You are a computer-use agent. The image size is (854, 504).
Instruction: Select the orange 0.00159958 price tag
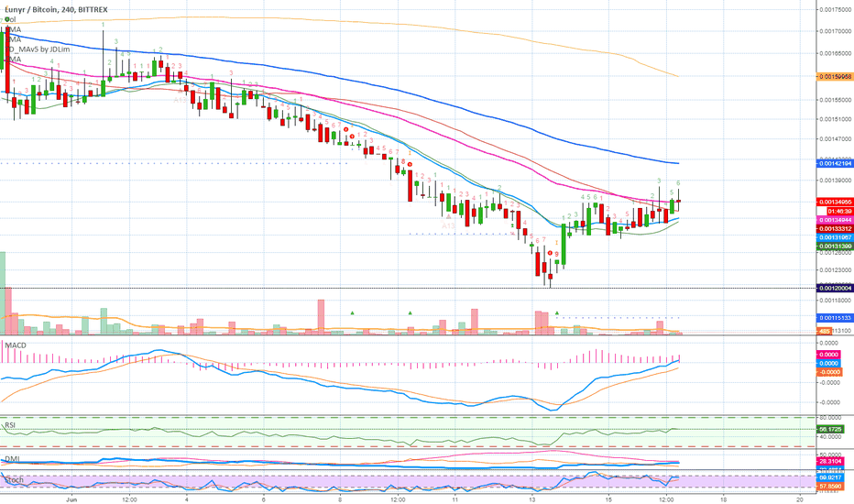pos(835,77)
